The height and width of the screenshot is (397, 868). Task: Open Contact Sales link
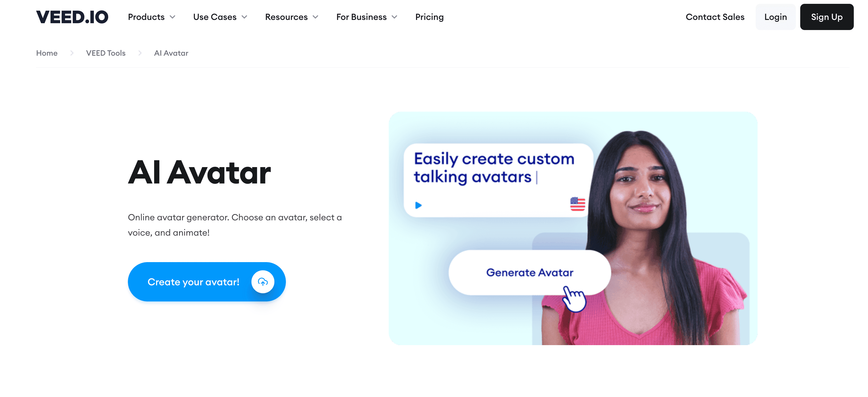tap(715, 17)
